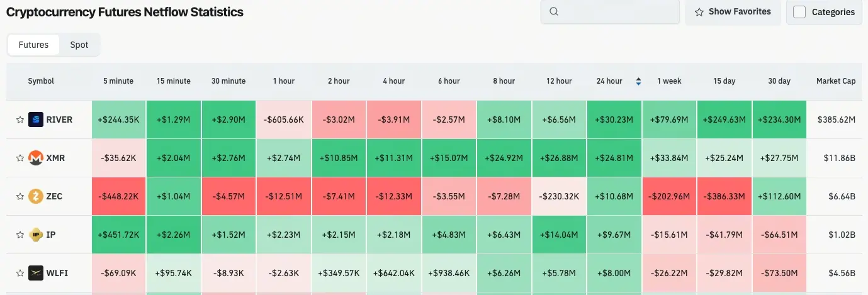Sort by the 5 minute column
868x295 pixels.
pos(118,81)
